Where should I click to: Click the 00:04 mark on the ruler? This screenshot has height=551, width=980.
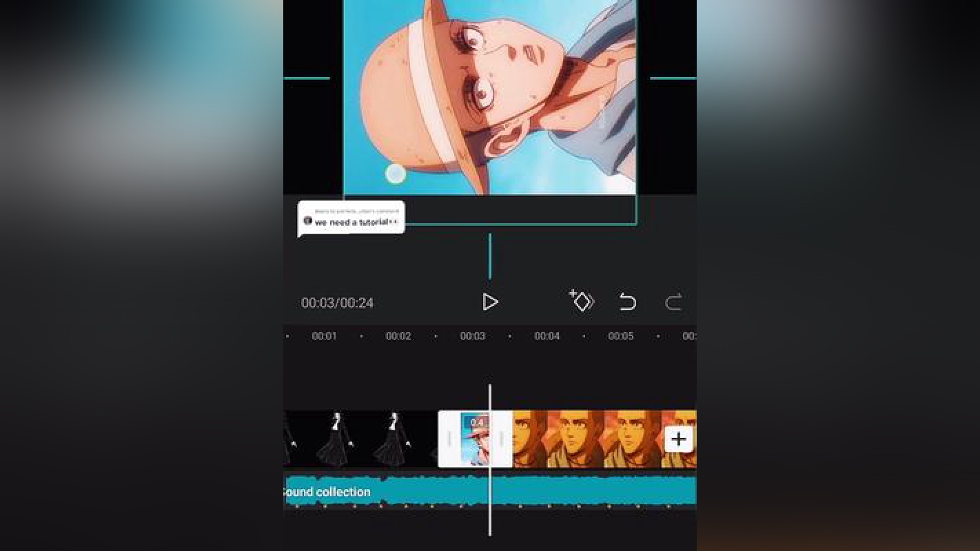(547, 336)
